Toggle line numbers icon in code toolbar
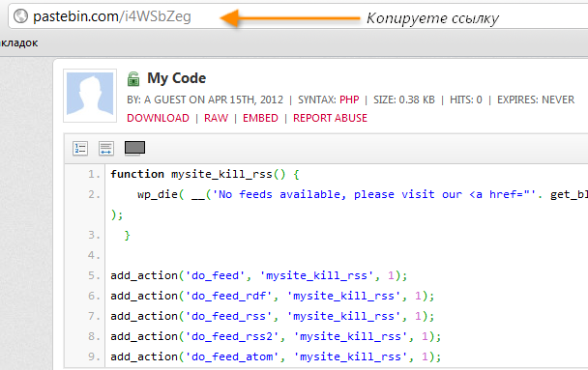Screen dimensions: 588x370 point(80,149)
